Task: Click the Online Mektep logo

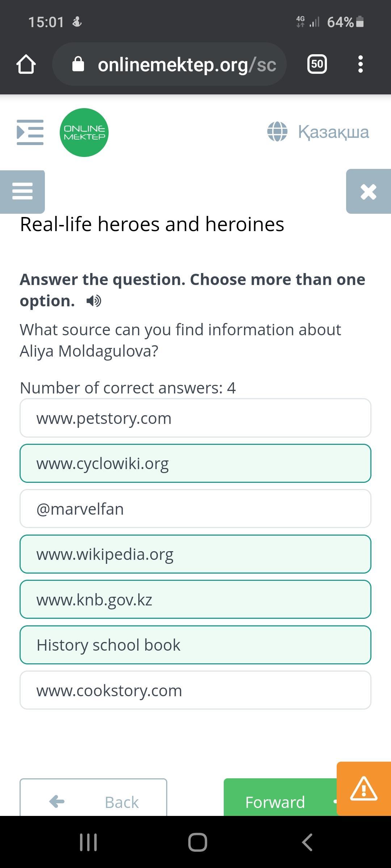Action: (84, 132)
